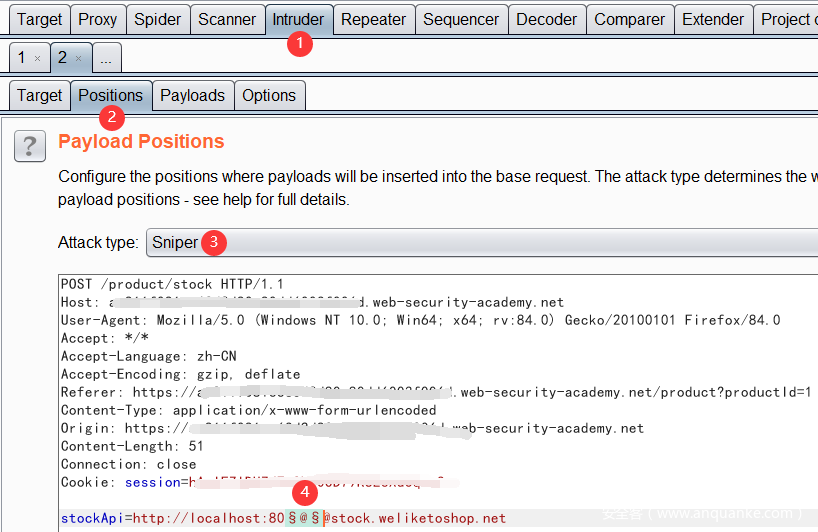This screenshot has width=818, height=532.
Task: Switch to the Payloads sub-tab
Action: (193, 95)
